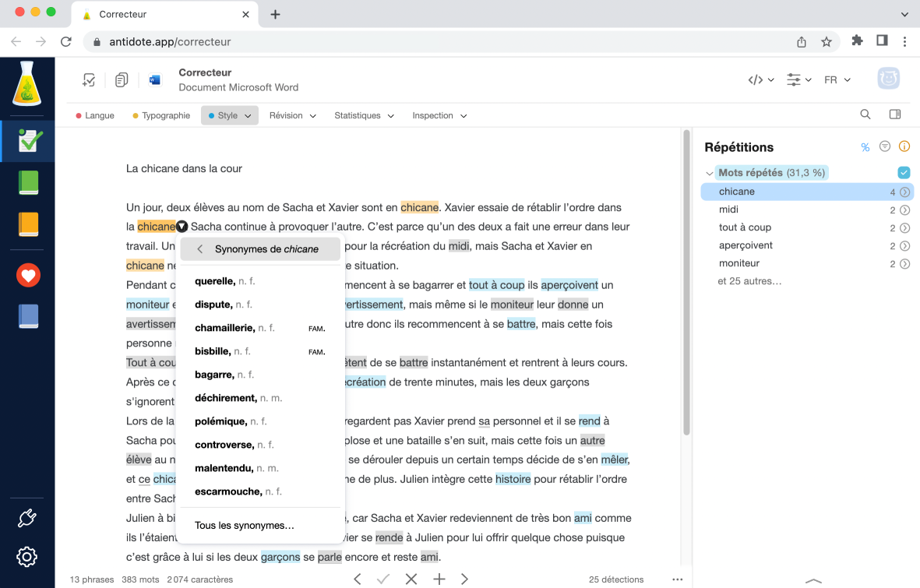
Task: Click Tous les synonymes in the popup
Action: 245,525
